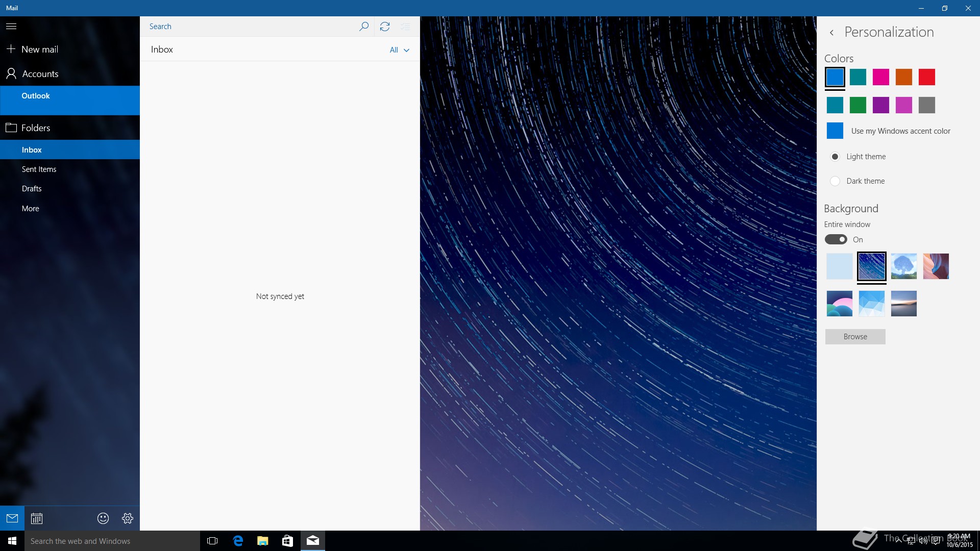This screenshot has height=551, width=980.
Task: Pick the orange accent color
Action: point(904,77)
